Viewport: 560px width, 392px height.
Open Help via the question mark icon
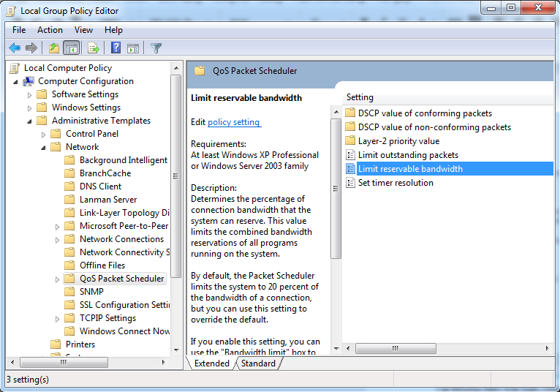[x=116, y=48]
